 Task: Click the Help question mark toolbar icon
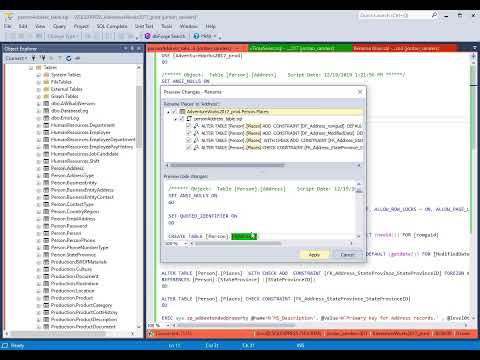click(x=196, y=36)
